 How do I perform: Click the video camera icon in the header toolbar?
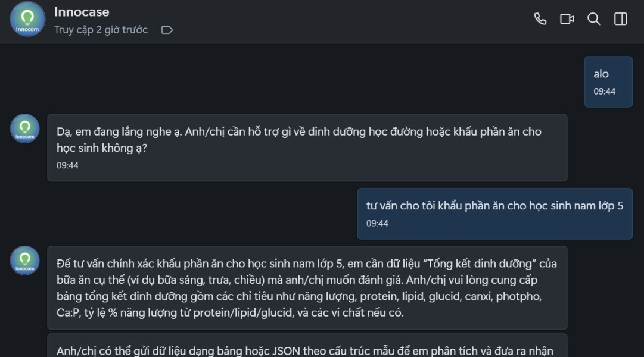pyautogui.click(x=566, y=18)
